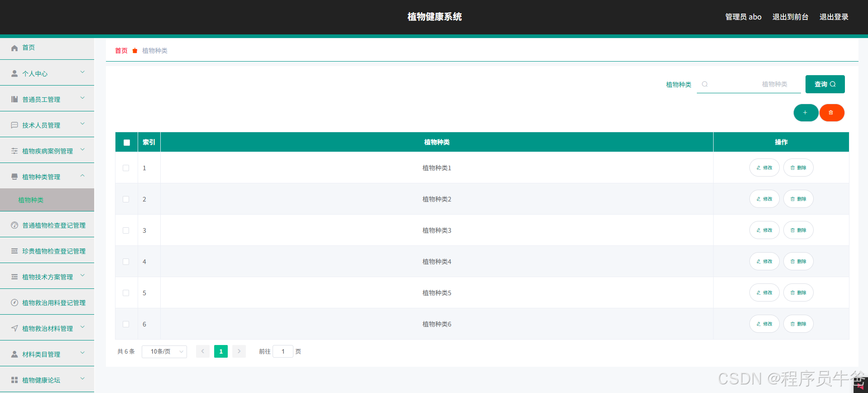
Task: Expand the 植物技术方案管理 menu chevron
Action: pos(82,275)
